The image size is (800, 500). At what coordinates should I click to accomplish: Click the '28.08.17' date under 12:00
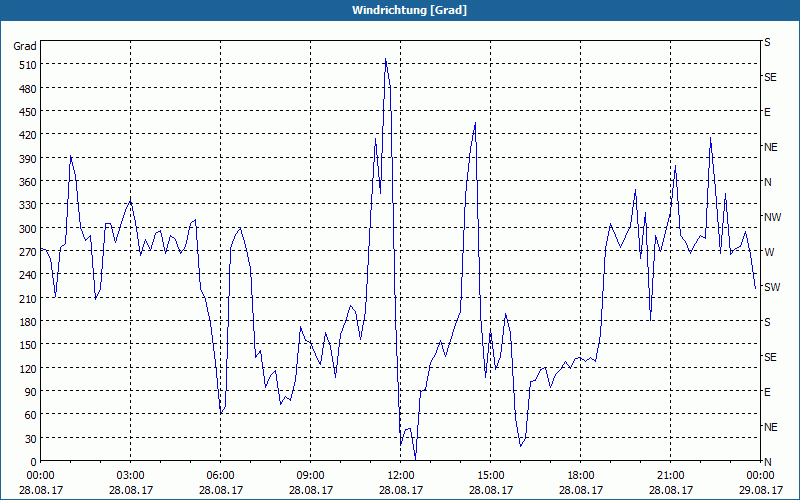coord(401,490)
